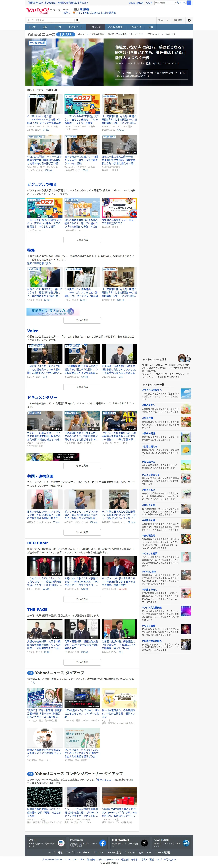Viewport: 218px width, 868px height.
Task: Click the Yahoo! JAPAN ニュース logo
Action: coord(43,11)
